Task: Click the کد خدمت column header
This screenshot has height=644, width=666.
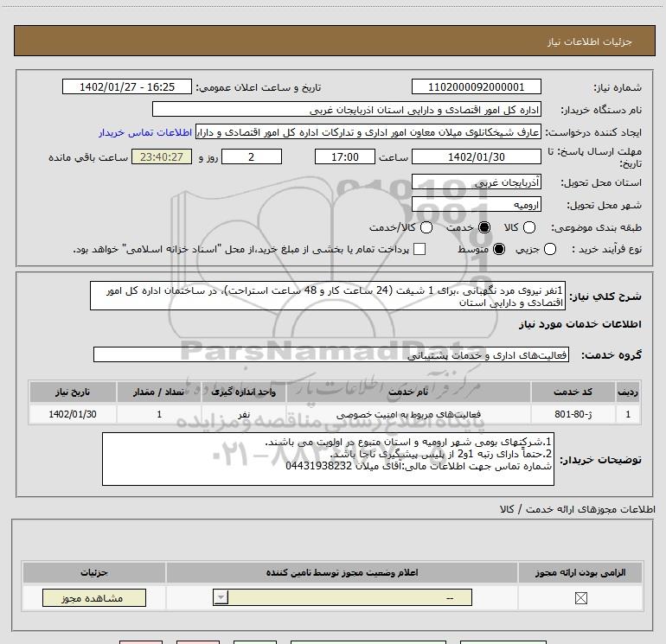Action: tap(573, 392)
